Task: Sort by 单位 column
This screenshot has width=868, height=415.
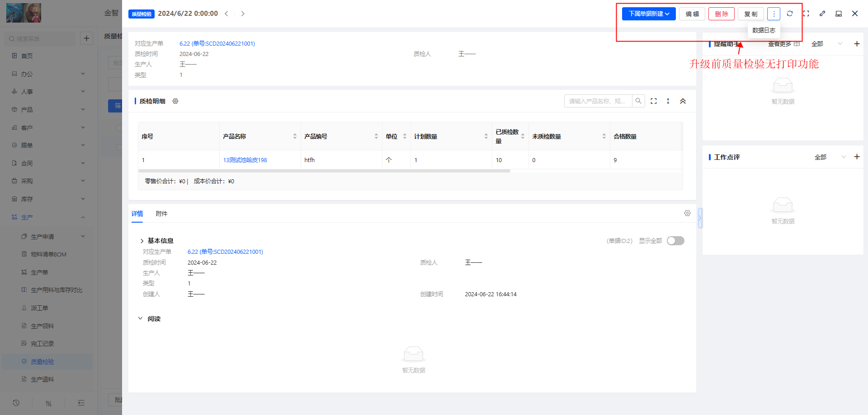Action: [x=405, y=136]
